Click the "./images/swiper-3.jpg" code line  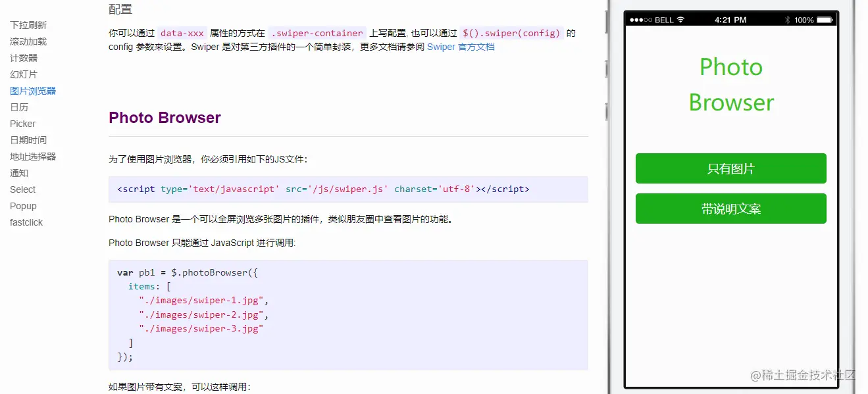(x=201, y=328)
